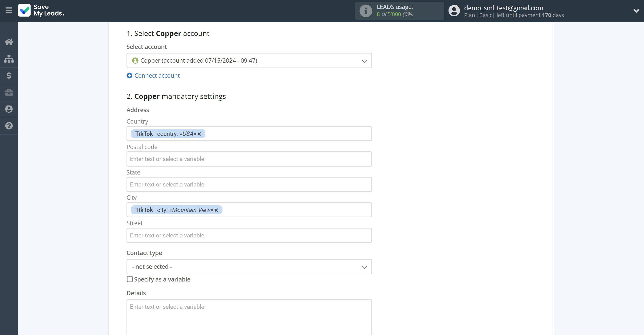
Task: Remove the TikTok city Mountain View tag
Action: click(216, 210)
